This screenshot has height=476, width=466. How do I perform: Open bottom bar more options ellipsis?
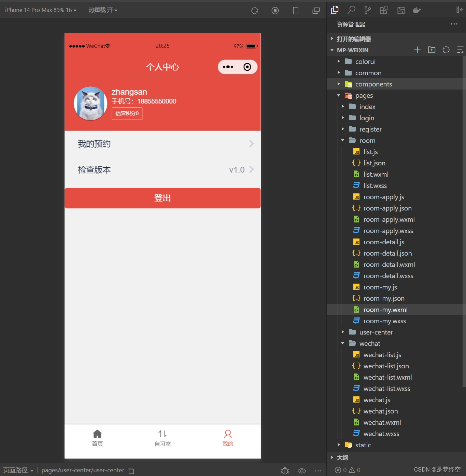[x=318, y=471]
